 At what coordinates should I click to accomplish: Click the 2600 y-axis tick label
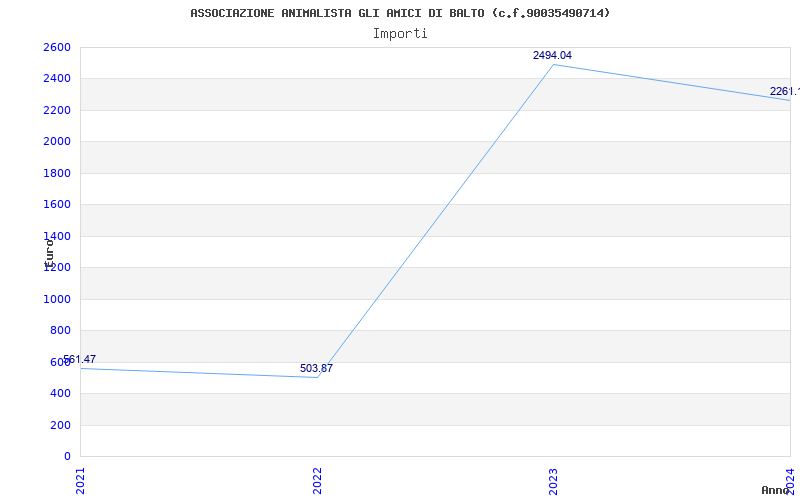coord(57,47)
